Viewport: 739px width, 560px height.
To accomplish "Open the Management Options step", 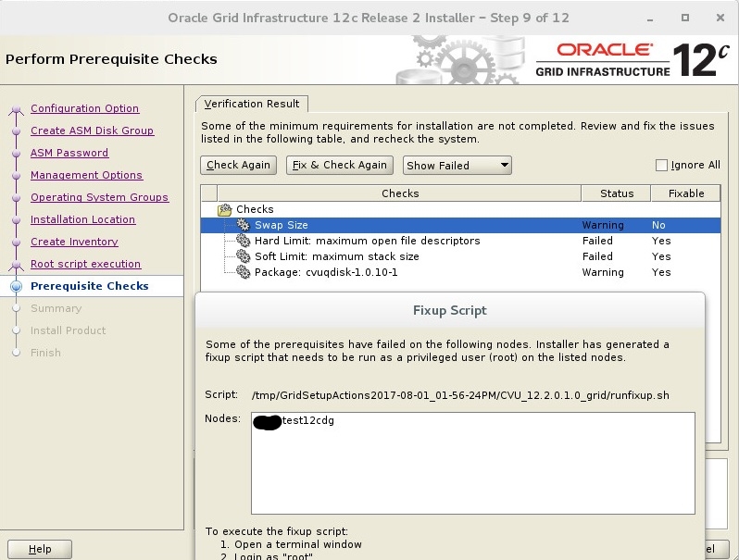I will tap(87, 175).
